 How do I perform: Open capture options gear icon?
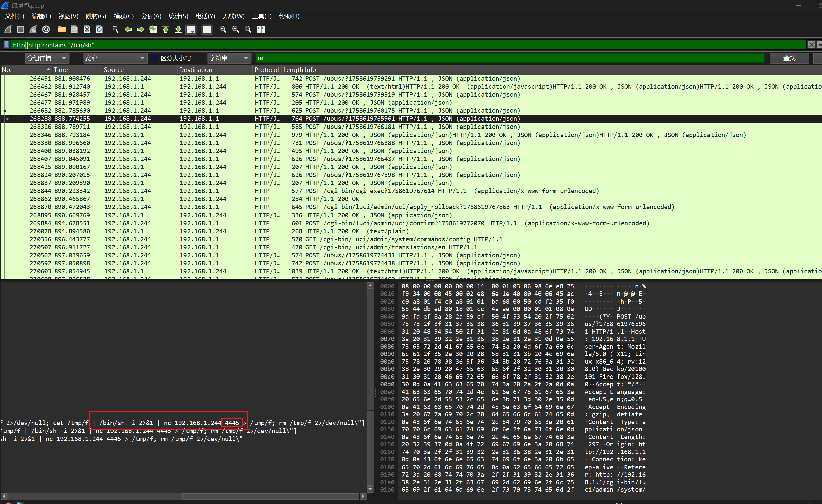[x=46, y=30]
